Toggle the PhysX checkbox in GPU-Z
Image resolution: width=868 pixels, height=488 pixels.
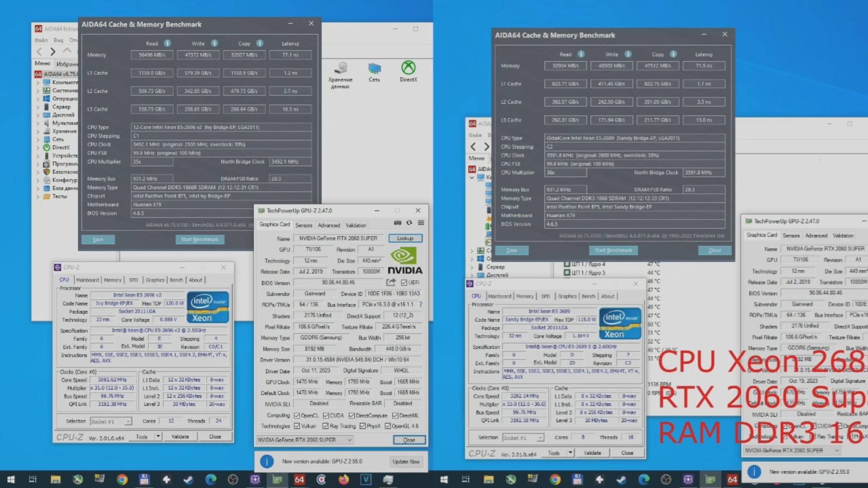[x=363, y=426]
